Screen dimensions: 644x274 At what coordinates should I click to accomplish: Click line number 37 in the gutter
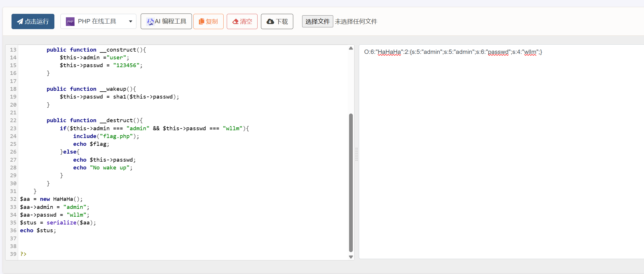point(13,238)
